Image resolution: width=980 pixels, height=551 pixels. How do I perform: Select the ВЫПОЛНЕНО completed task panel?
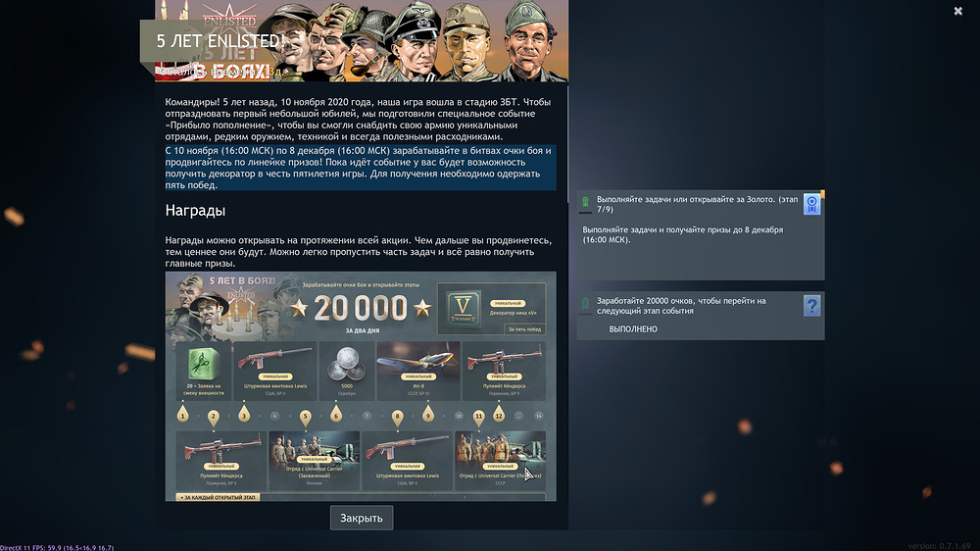pyautogui.click(x=701, y=316)
